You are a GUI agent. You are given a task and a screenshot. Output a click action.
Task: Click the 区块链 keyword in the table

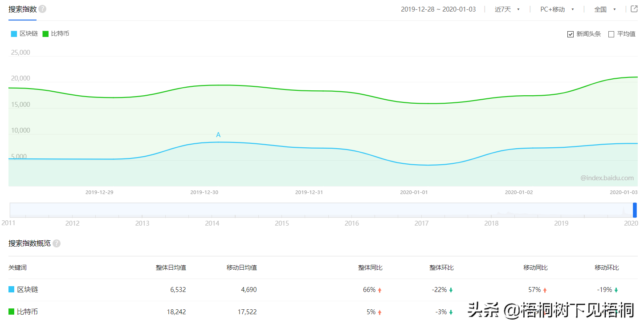[28, 290]
